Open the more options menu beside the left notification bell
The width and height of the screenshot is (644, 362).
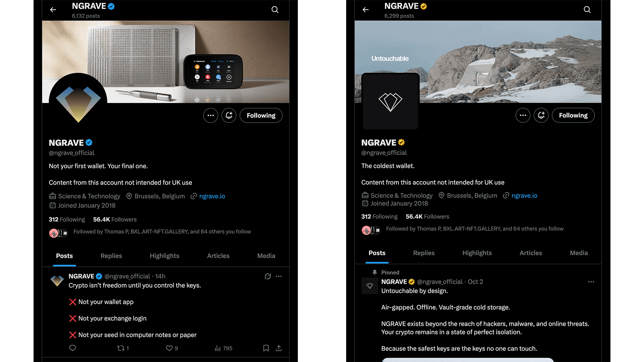click(x=211, y=115)
